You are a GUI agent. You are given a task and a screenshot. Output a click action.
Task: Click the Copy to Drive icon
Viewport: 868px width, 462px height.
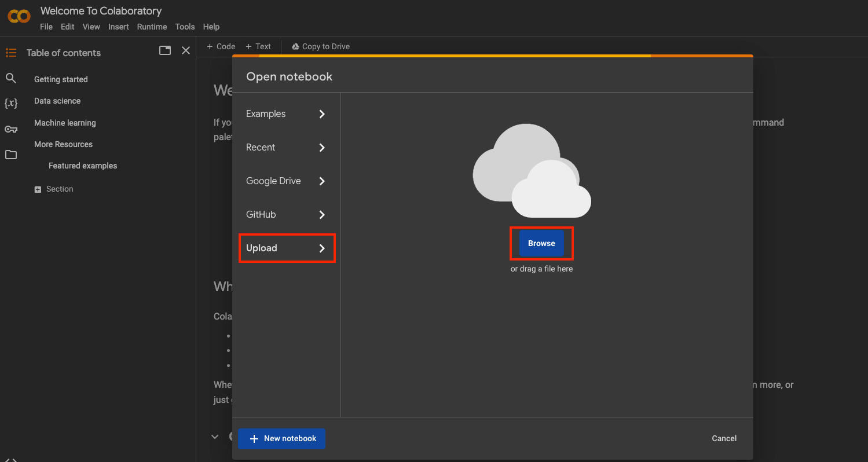[x=295, y=46]
